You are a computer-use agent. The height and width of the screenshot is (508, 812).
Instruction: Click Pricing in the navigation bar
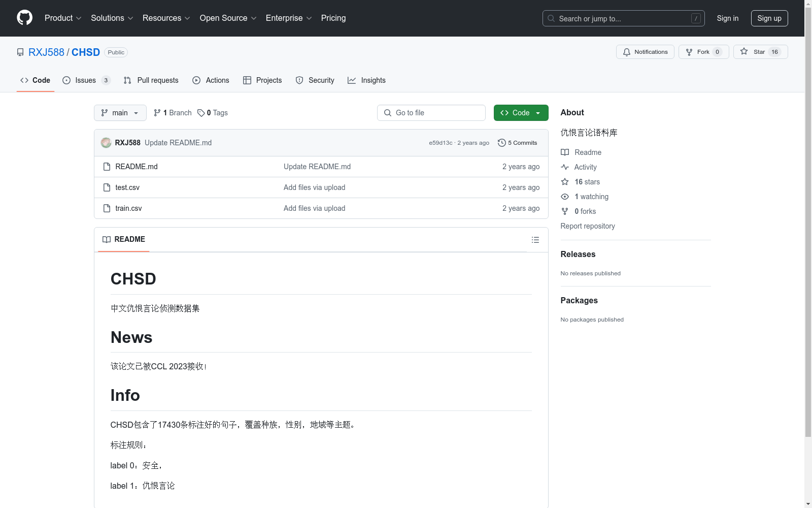[x=333, y=18]
